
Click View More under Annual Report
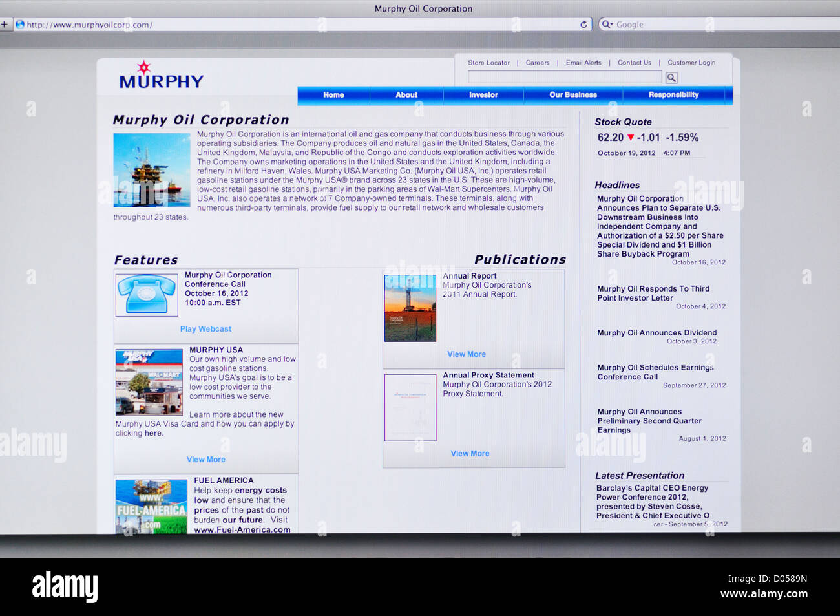click(x=467, y=354)
